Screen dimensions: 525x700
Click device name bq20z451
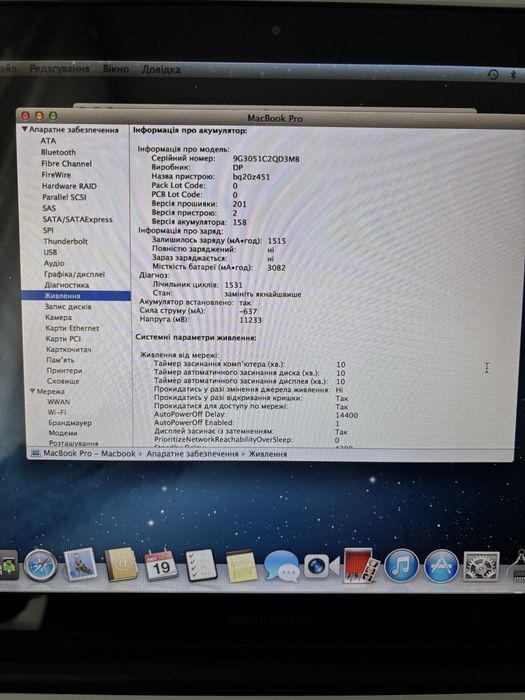[251, 177]
